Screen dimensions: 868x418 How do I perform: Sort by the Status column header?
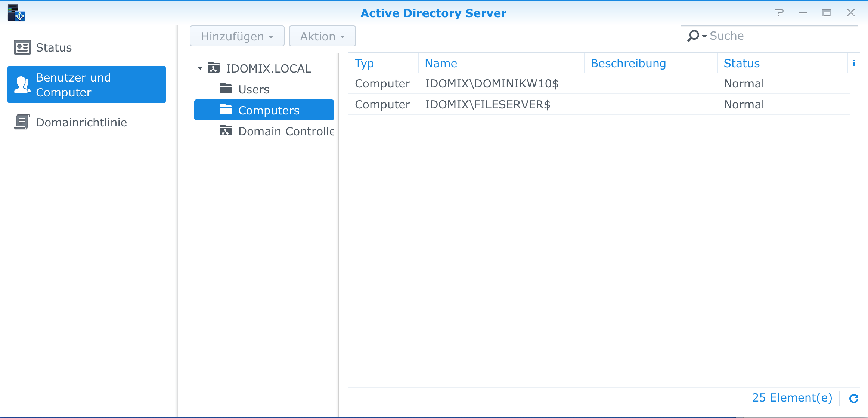tap(782, 63)
